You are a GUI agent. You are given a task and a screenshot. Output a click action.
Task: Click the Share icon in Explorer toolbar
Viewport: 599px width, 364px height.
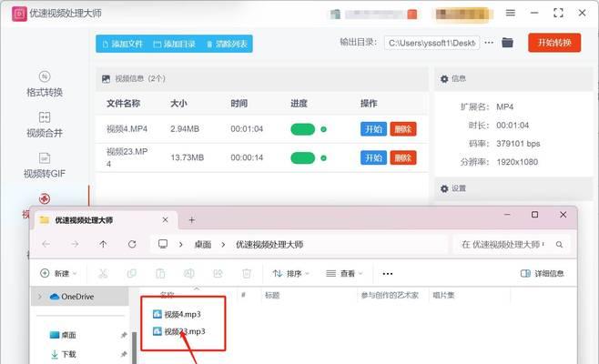click(x=218, y=274)
